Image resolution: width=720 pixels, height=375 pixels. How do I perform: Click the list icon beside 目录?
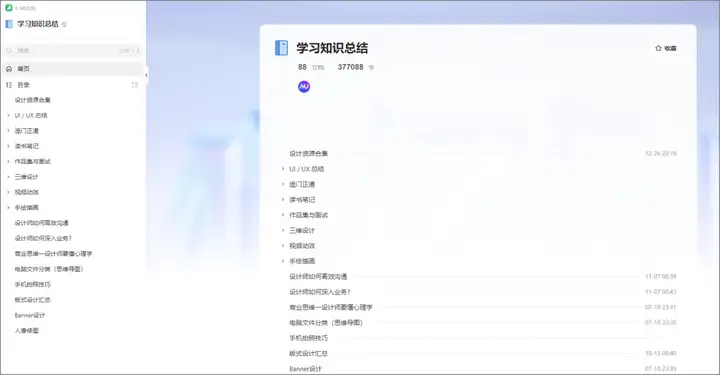(x=9, y=85)
